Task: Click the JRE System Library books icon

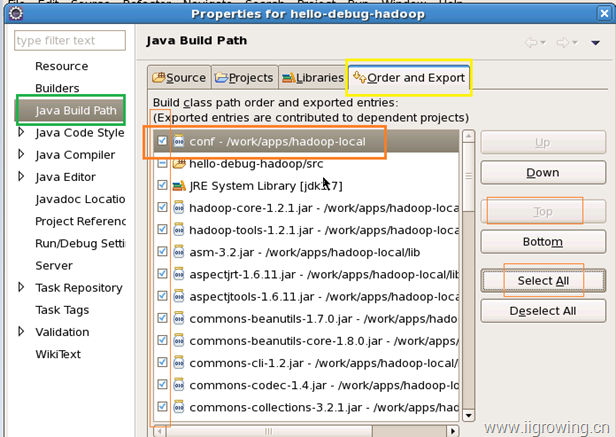Action: point(179,185)
